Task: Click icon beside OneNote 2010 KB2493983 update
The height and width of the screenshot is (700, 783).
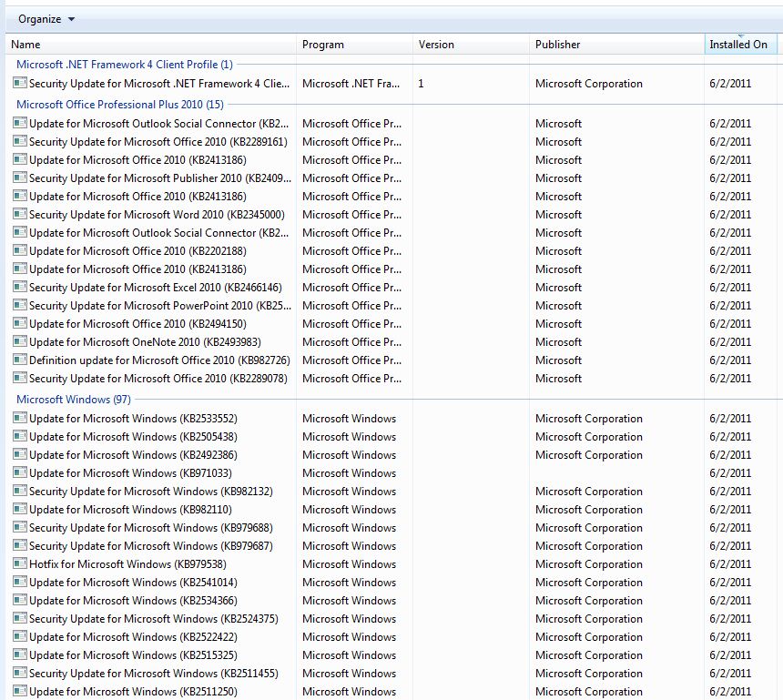Action: click(19, 341)
